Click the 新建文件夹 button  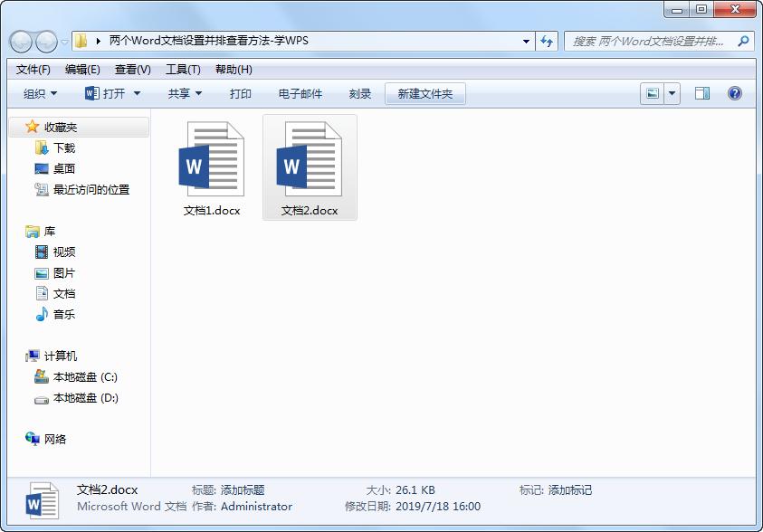click(x=425, y=93)
